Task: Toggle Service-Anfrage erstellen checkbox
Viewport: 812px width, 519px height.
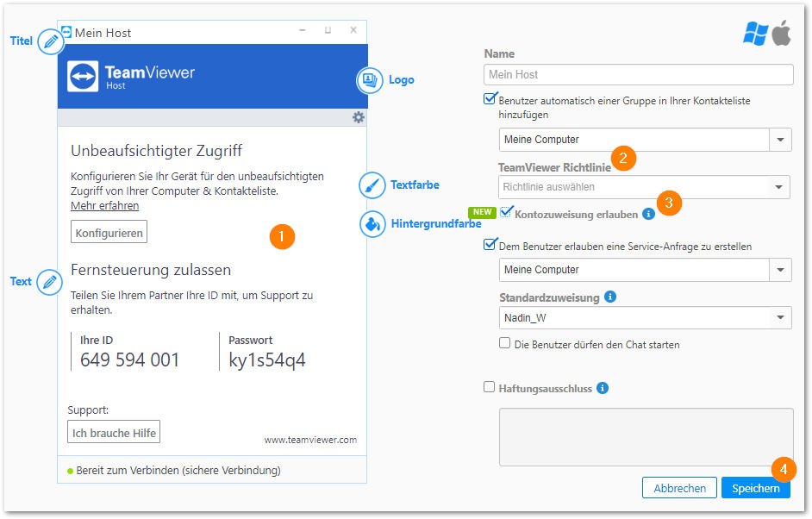Action: (x=490, y=244)
